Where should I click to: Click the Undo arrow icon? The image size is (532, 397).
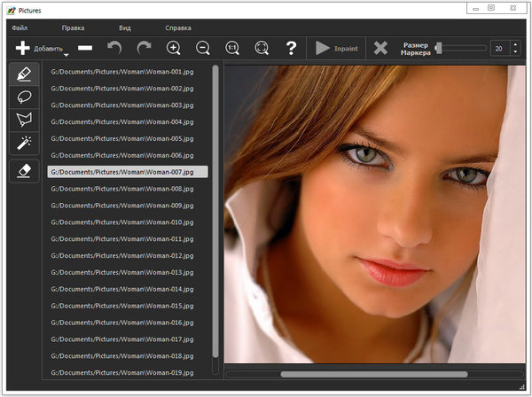114,48
